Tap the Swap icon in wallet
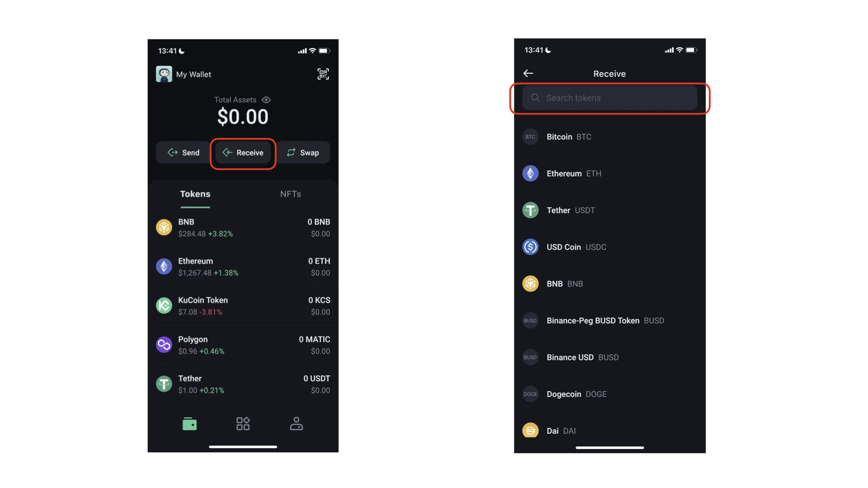Image resolution: width=868 pixels, height=488 pixels. click(305, 153)
